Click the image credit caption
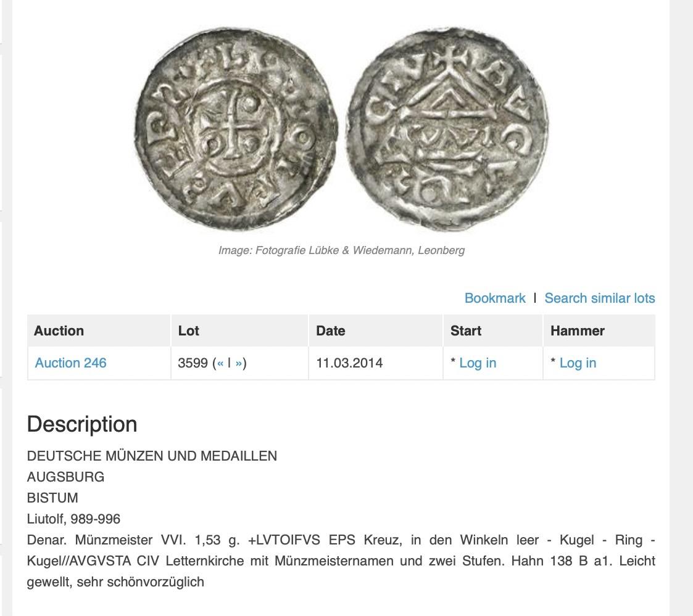 click(x=341, y=250)
